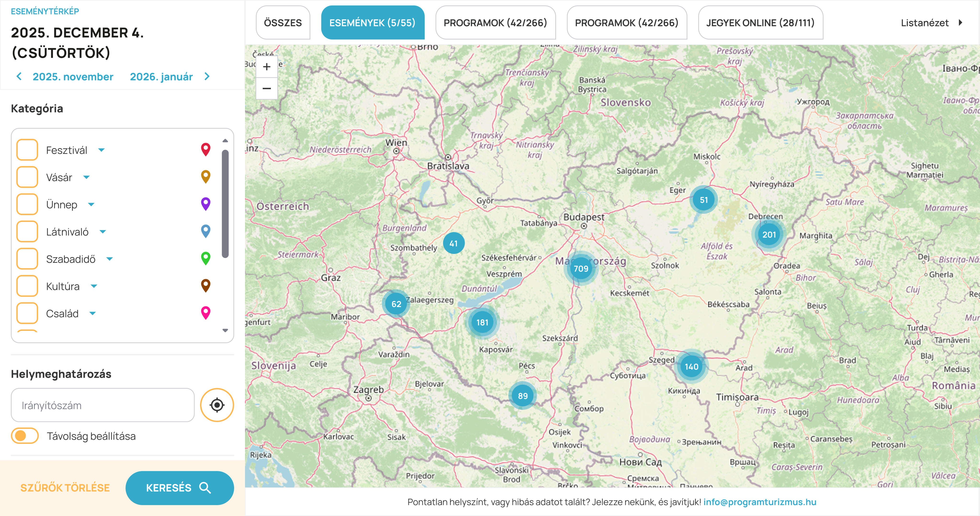Check the Szabadidő category checkbox

[x=27, y=259]
